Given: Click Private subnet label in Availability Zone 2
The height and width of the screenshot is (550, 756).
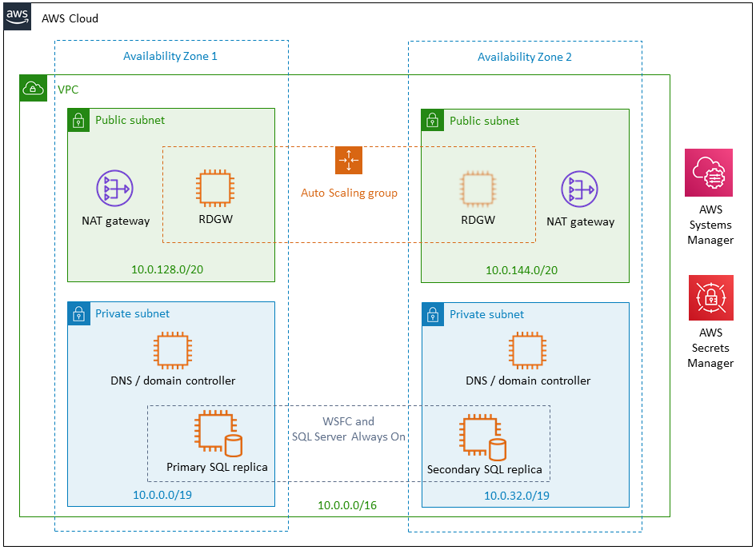Looking at the screenshot, I should click(x=487, y=314).
